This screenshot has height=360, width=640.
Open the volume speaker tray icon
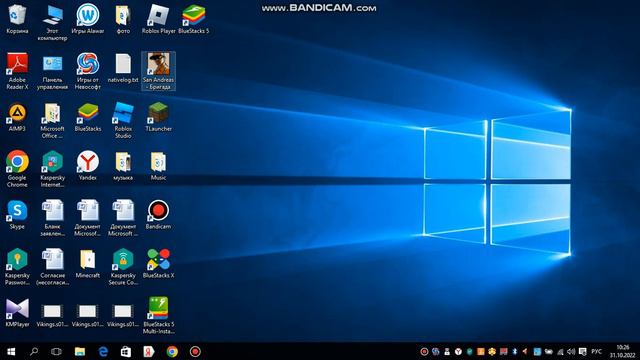(x=571, y=352)
